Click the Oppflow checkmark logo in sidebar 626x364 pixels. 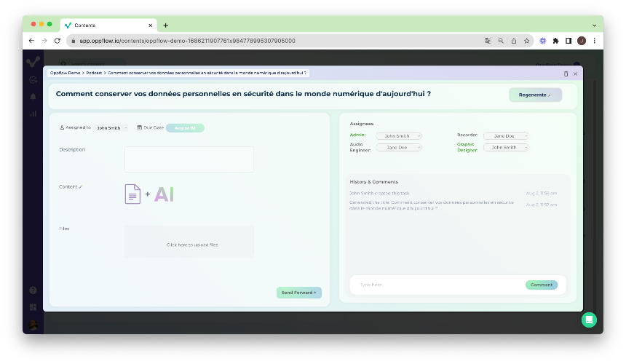(x=33, y=61)
